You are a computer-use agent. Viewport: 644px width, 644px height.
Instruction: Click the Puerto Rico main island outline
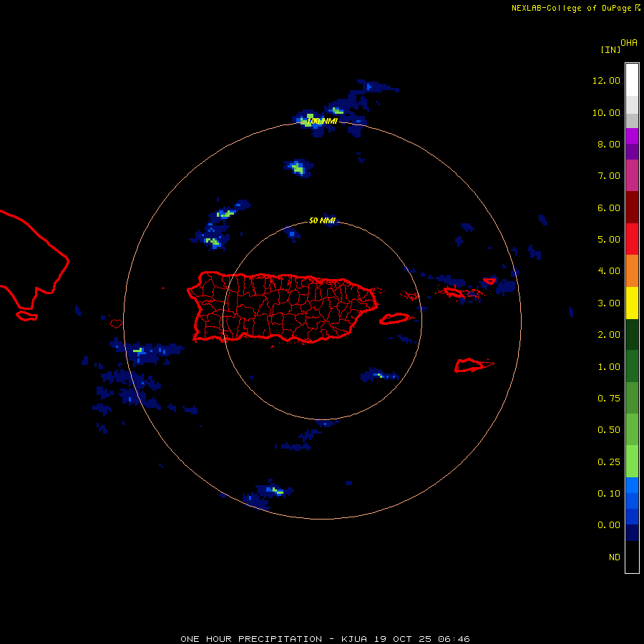(x=282, y=307)
